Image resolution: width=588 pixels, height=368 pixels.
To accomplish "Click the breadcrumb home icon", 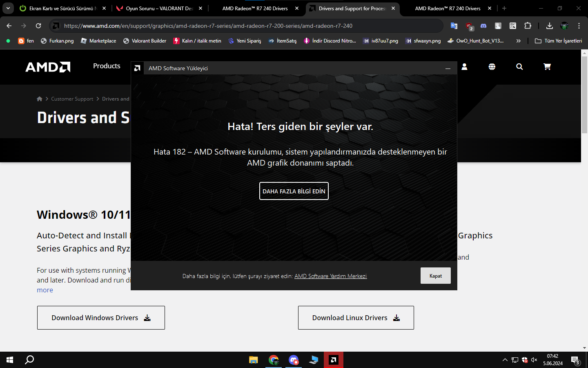I will click(40, 99).
